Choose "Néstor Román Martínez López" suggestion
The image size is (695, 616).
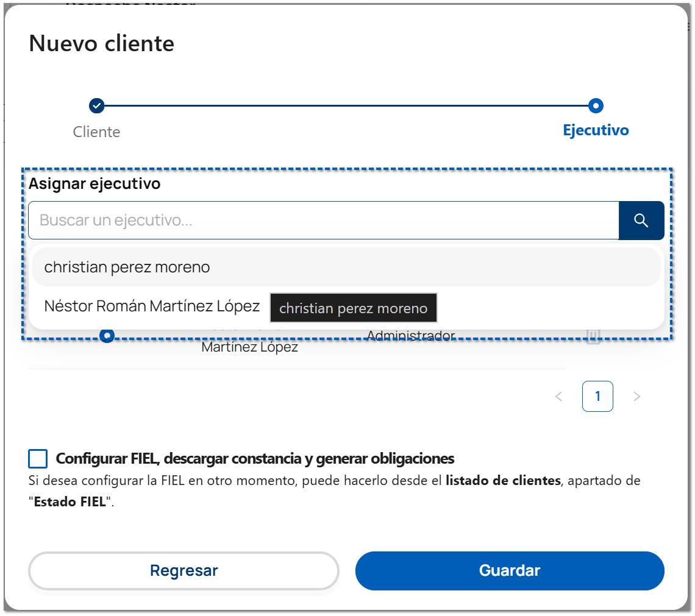pos(152,306)
